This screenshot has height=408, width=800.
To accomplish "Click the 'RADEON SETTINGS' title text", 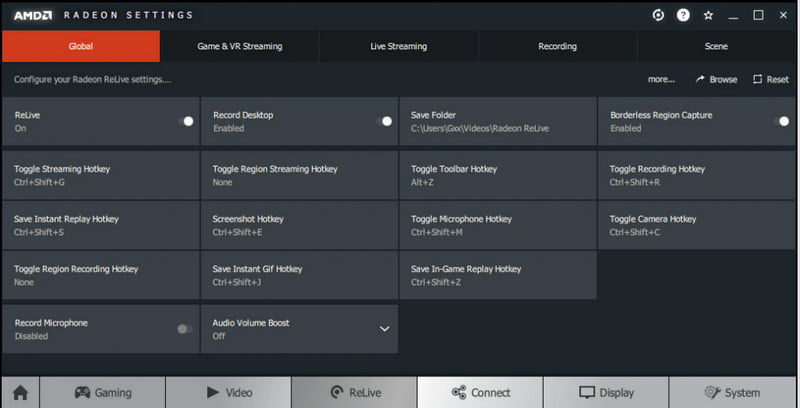I will [128, 15].
